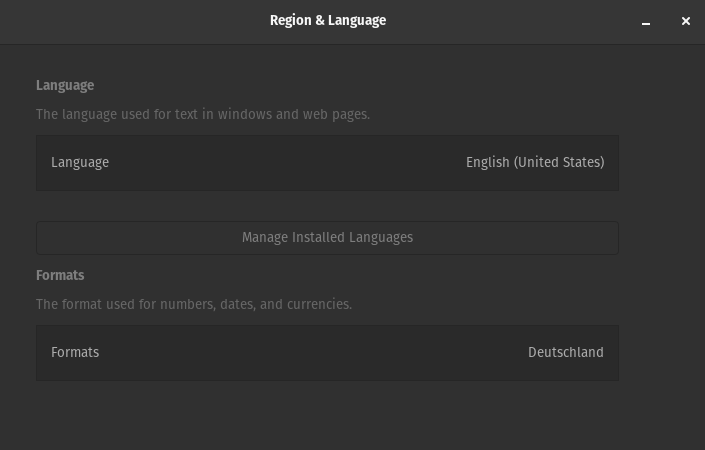Click the formats description about numbers and currencies

pyautogui.click(x=194, y=304)
